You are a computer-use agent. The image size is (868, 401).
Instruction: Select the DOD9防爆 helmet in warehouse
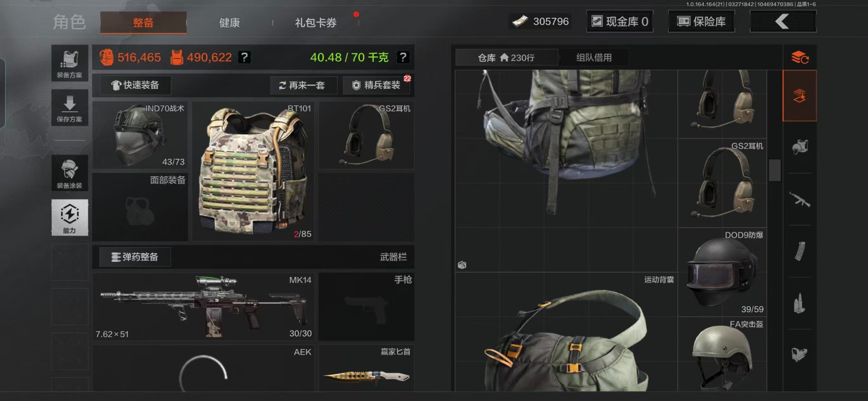[x=722, y=272]
